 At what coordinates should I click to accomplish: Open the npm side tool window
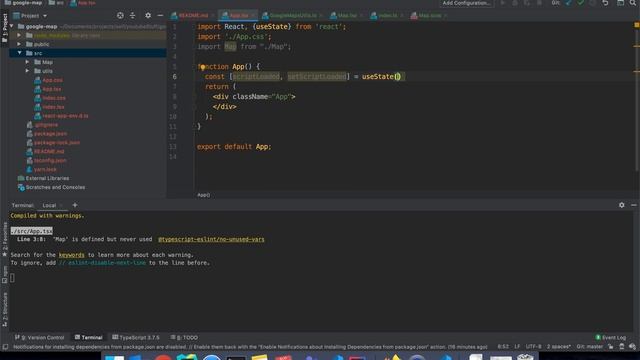[x=5, y=274]
